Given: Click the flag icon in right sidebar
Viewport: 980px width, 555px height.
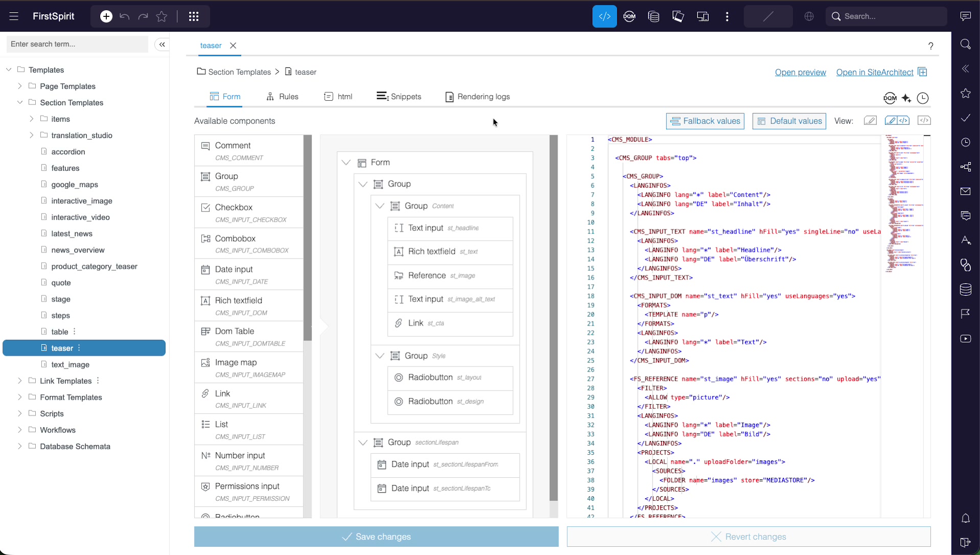Looking at the screenshot, I should tap(965, 314).
